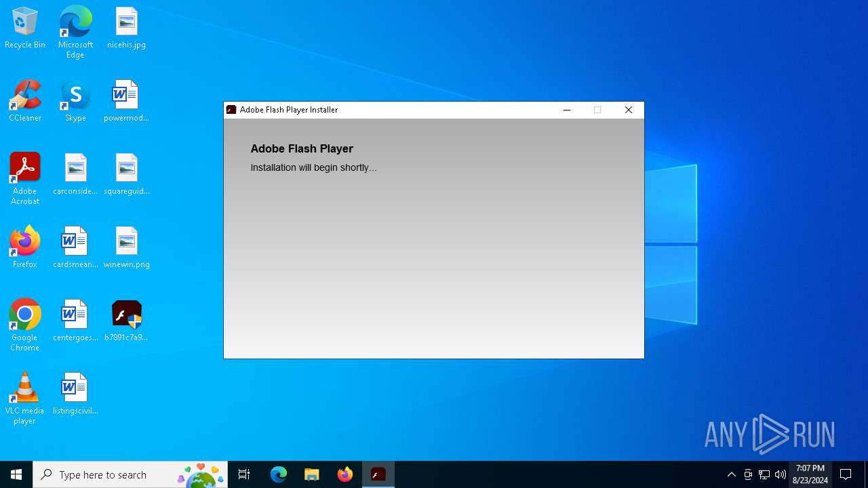
Task: Show hidden system tray icons
Action: pos(731,474)
